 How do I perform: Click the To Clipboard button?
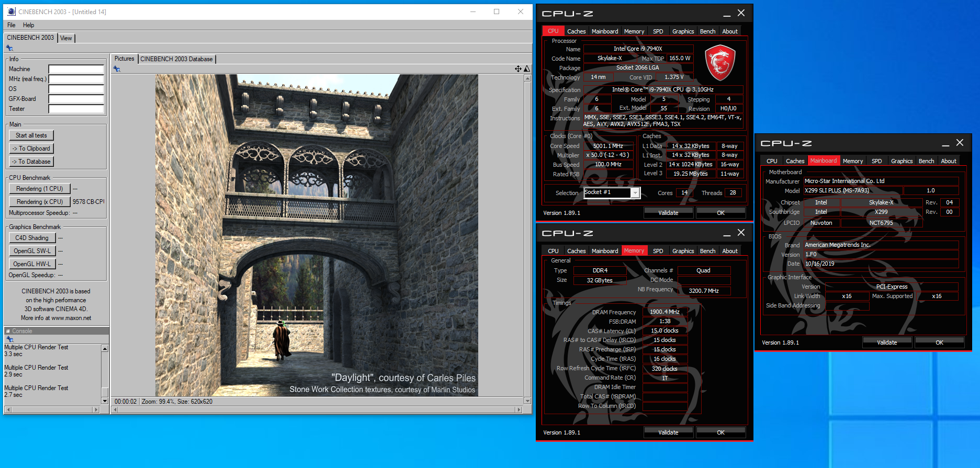31,149
